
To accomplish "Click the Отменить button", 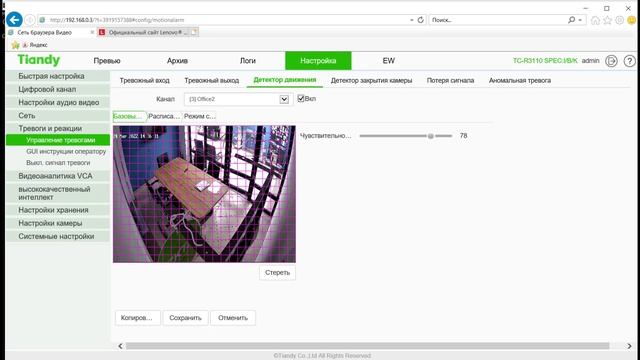I will tap(233, 318).
